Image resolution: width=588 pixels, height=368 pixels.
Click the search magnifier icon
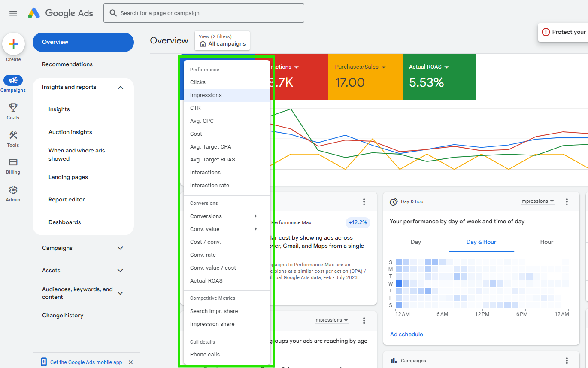[113, 13]
